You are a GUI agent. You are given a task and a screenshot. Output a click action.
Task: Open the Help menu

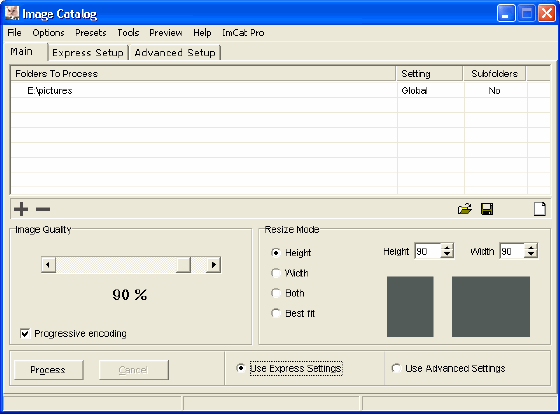click(x=202, y=33)
